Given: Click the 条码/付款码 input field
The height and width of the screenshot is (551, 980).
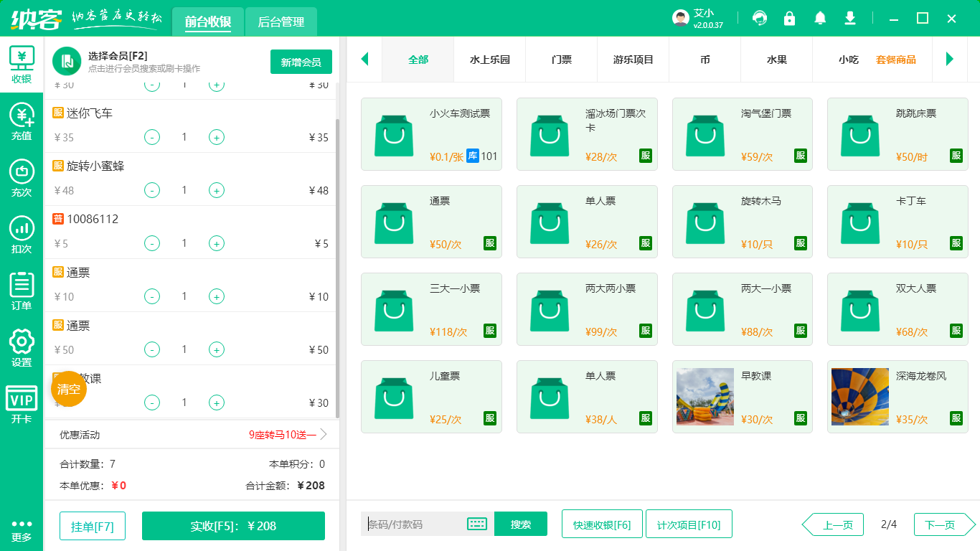Looking at the screenshot, I should point(409,524).
